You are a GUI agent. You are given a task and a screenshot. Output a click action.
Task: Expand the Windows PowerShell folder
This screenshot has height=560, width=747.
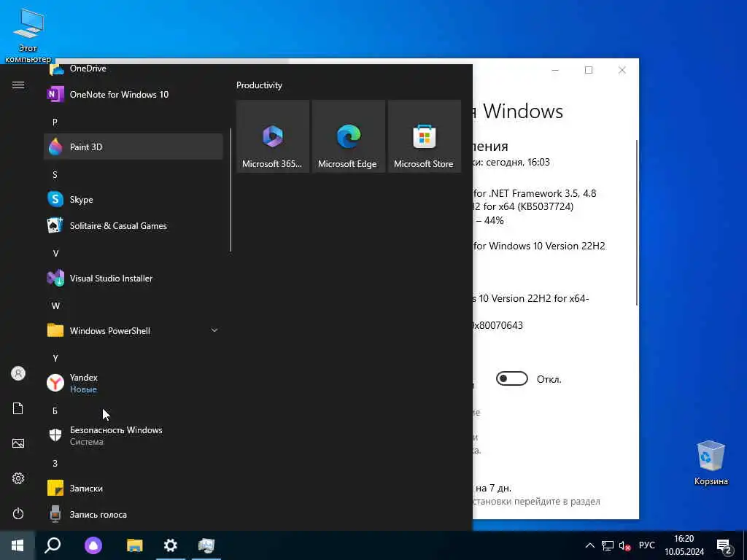[133, 330]
